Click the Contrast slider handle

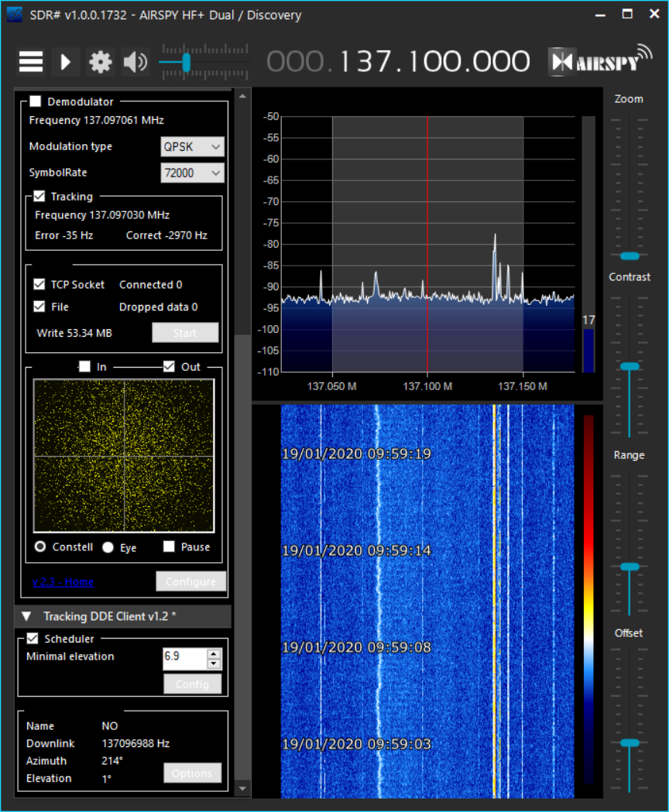630,366
